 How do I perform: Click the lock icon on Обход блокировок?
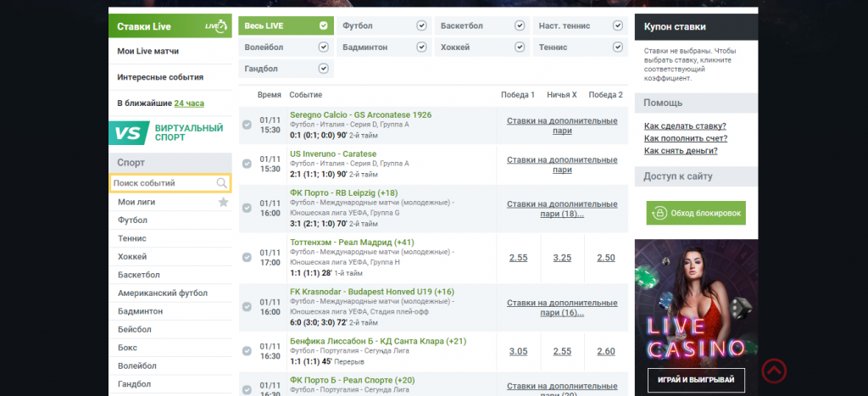click(659, 213)
